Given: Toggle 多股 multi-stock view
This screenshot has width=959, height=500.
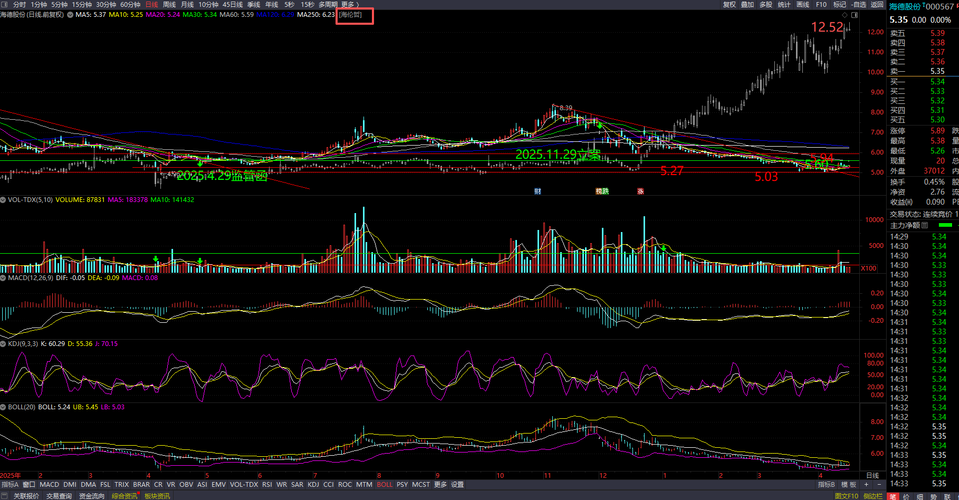Looking at the screenshot, I should (x=766, y=5).
